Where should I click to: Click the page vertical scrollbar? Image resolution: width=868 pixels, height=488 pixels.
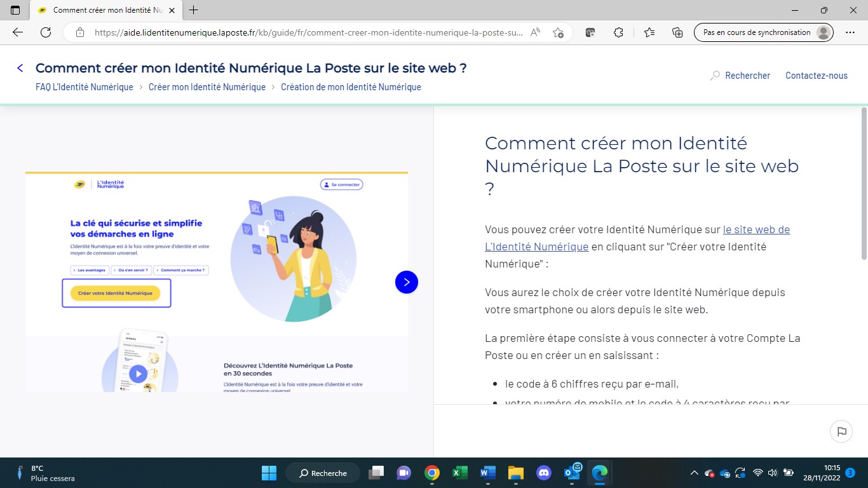click(x=864, y=184)
